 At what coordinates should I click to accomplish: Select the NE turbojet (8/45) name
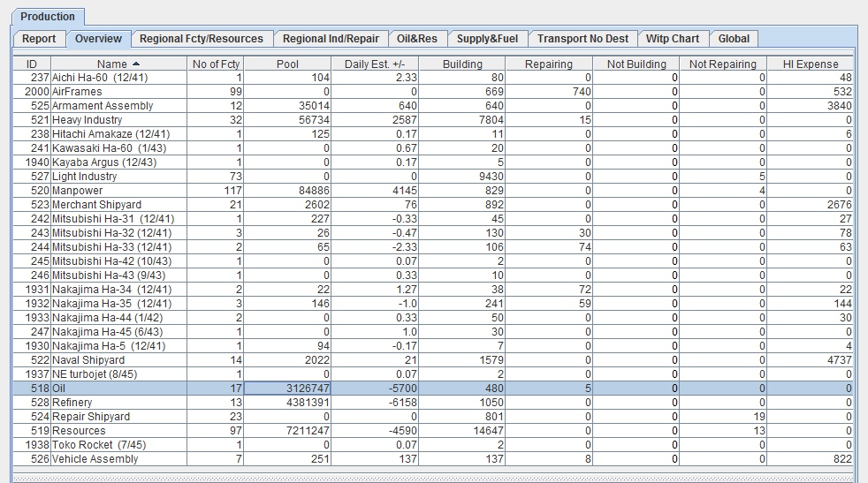[x=95, y=374]
